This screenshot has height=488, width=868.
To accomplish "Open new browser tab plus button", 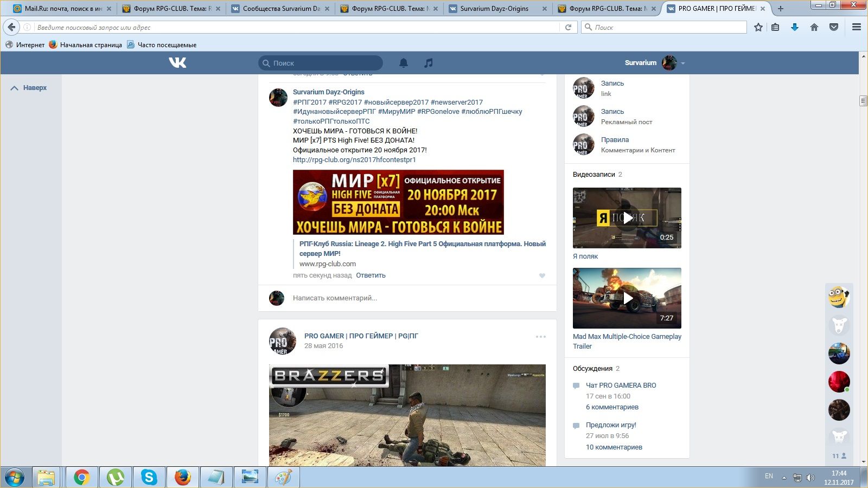I will point(781,9).
